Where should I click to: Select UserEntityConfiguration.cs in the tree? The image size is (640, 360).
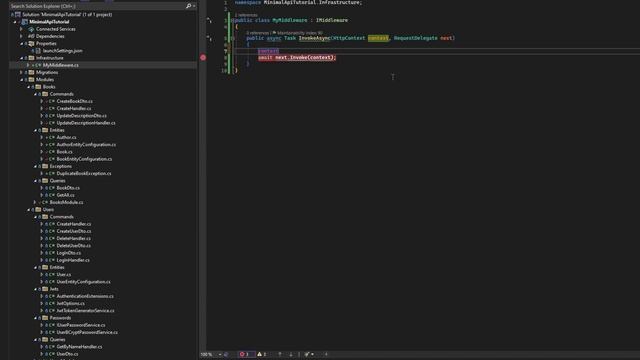(83, 282)
